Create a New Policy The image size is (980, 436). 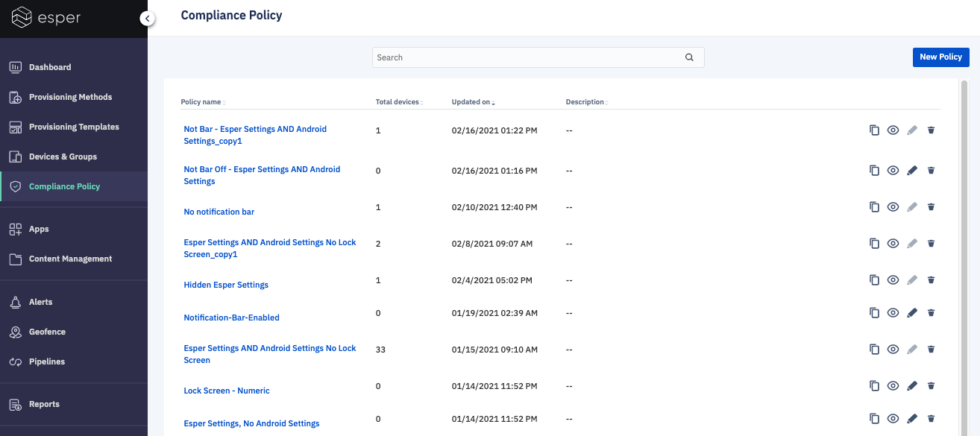(x=940, y=57)
